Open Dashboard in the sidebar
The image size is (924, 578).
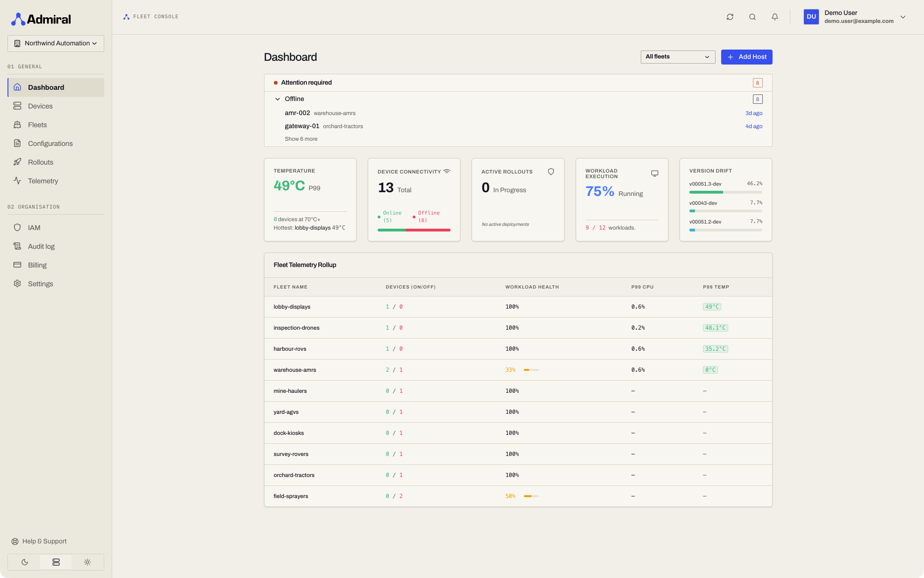[56, 87]
